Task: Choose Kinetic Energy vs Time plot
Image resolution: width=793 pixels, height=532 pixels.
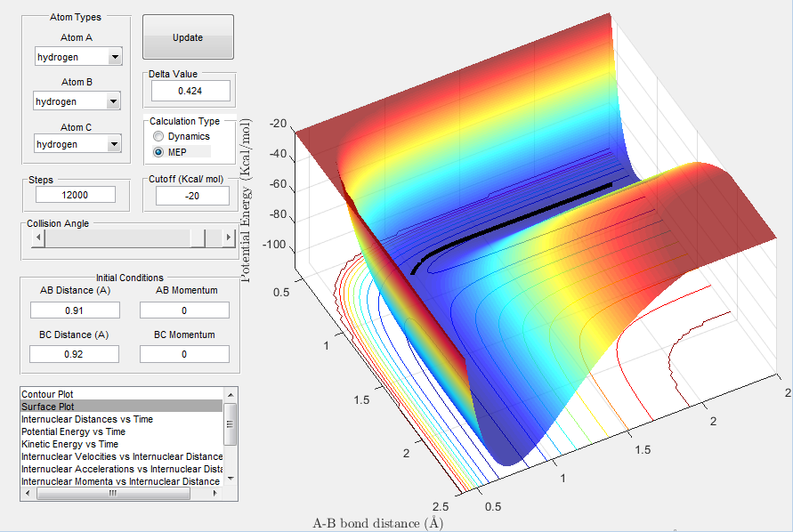Action: (x=68, y=444)
